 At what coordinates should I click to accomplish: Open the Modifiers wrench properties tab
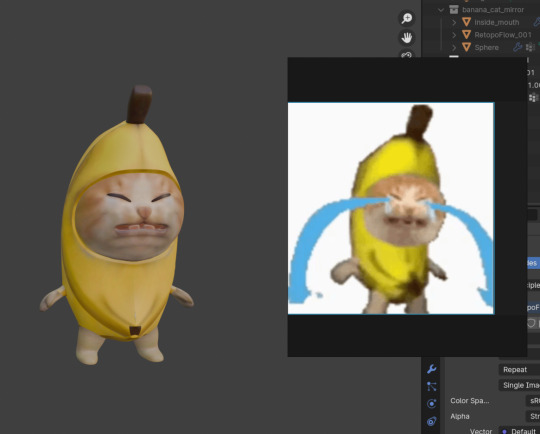[x=432, y=369]
